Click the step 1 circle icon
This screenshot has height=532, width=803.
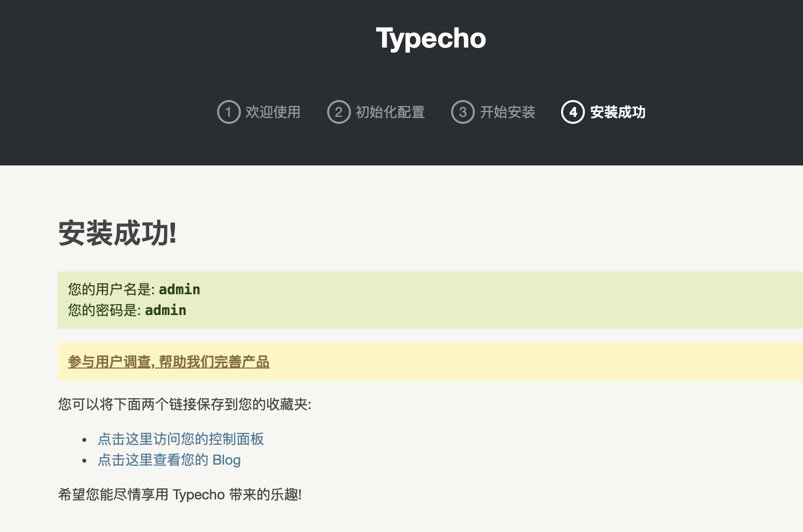[x=229, y=112]
